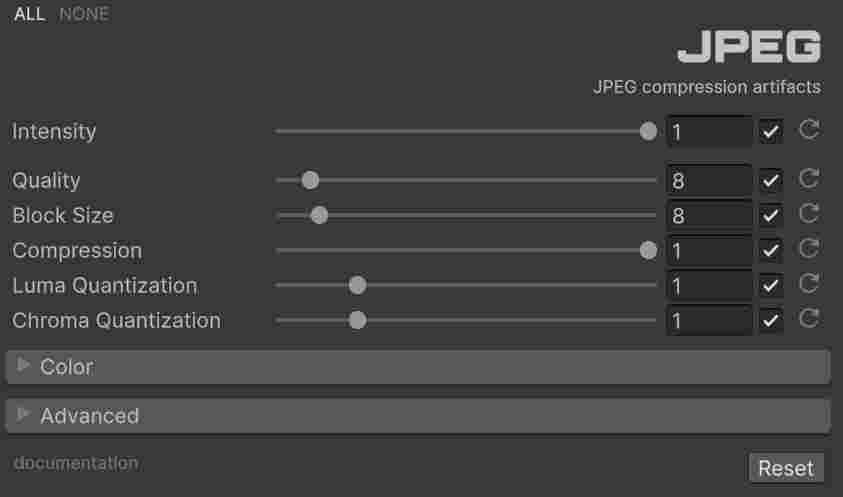
Task: Reset Luma Quantization with its arrow icon
Action: coord(809,284)
